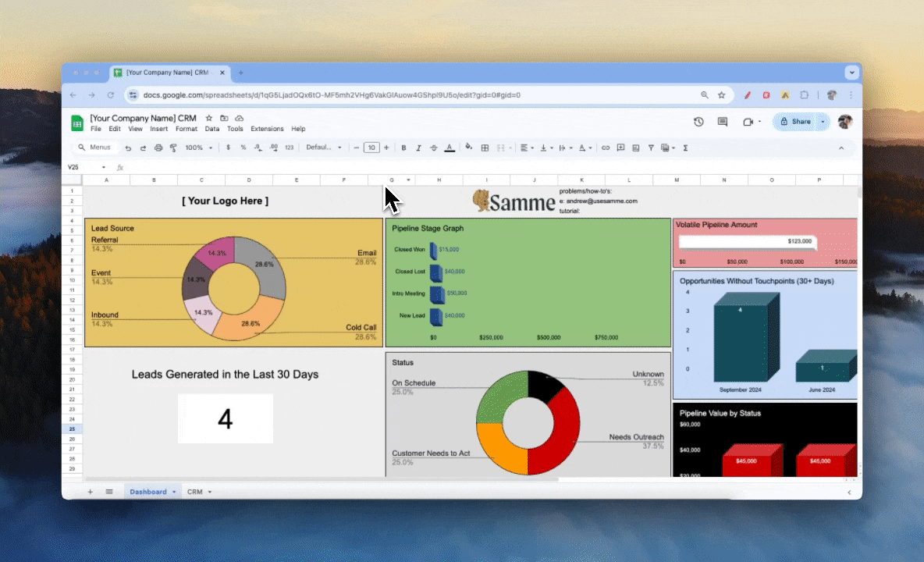The height and width of the screenshot is (562, 924).
Task: Decrease decimal places icon
Action: click(258, 148)
